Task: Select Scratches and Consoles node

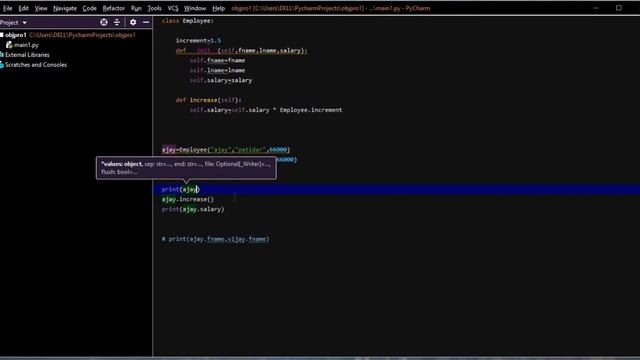Action: pyautogui.click(x=36, y=64)
